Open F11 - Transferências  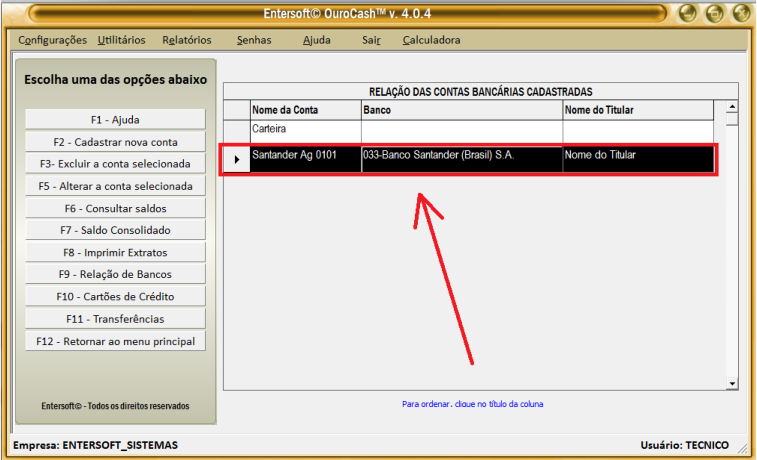pyautogui.click(x=115, y=319)
